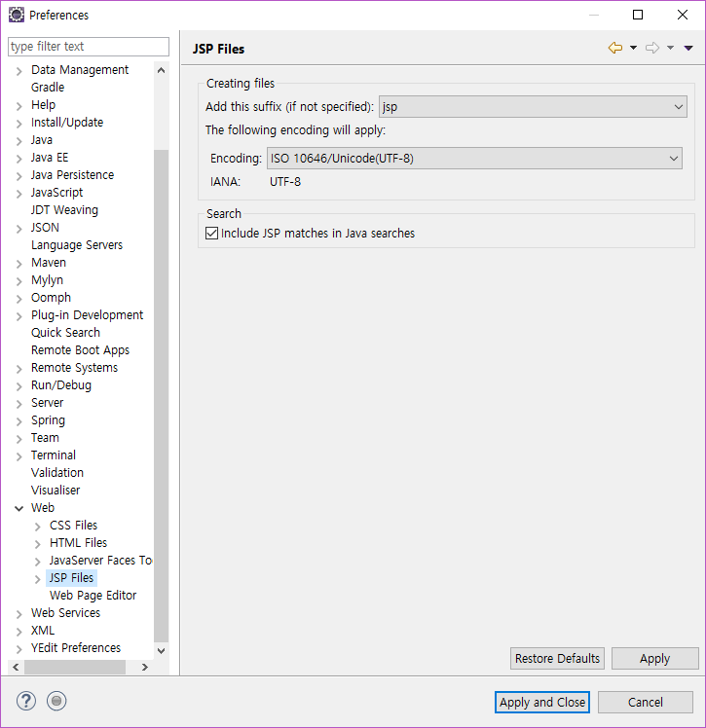
Task: Toggle Include JSP matches in Java searches
Action: coord(212,233)
